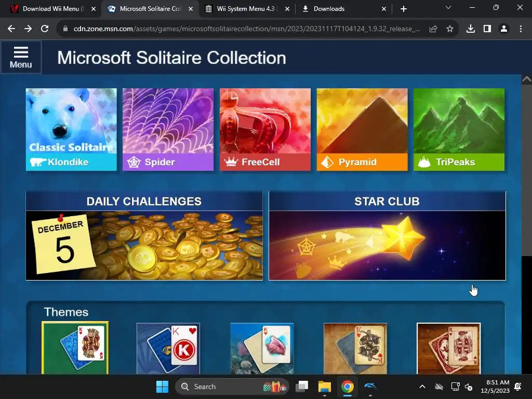The image size is (532, 399).
Task: Click the address bar URL
Action: coord(247,29)
